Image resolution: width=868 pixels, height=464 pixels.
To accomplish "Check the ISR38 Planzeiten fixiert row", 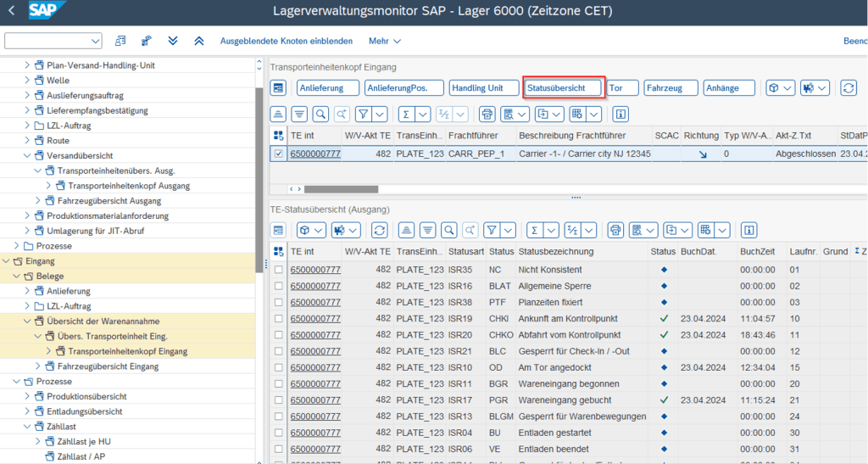I will click(278, 302).
